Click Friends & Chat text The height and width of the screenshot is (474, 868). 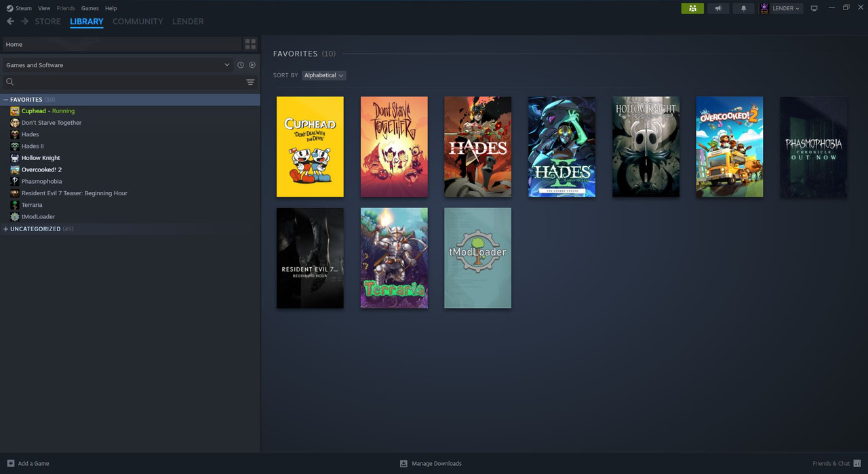(831, 464)
